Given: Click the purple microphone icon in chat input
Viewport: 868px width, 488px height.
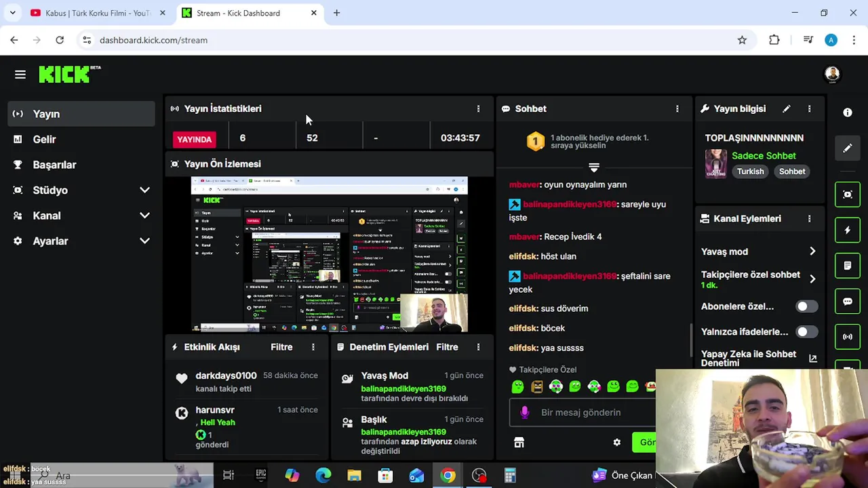Looking at the screenshot, I should click(524, 412).
